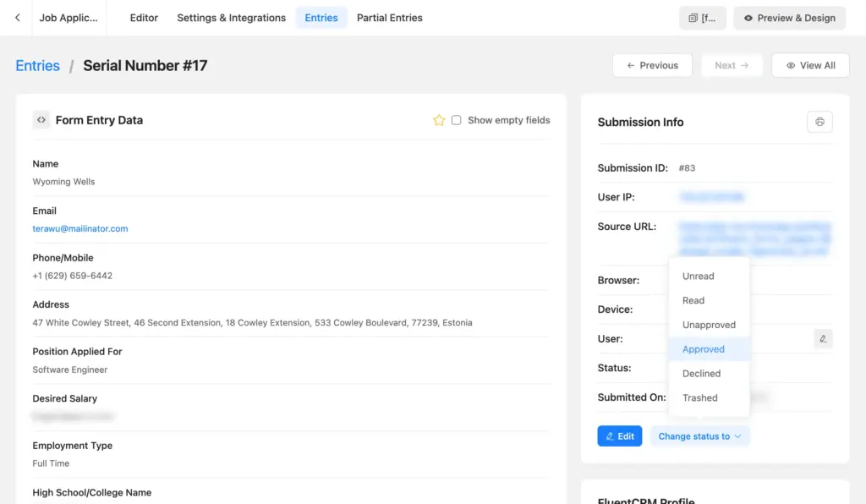Copy the form shortcode button
This screenshot has height=504, width=866.
pyautogui.click(x=703, y=19)
